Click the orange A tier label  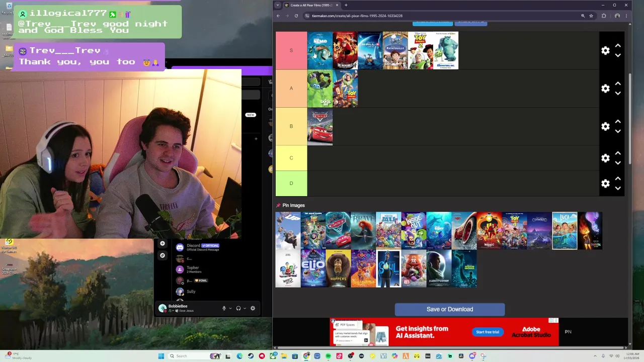pyautogui.click(x=291, y=88)
